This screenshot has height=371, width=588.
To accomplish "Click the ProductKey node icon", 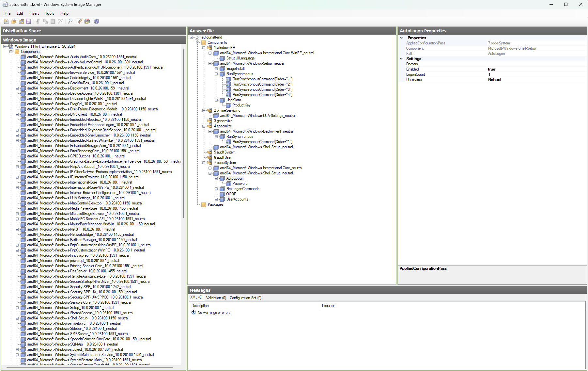I will [x=228, y=105].
